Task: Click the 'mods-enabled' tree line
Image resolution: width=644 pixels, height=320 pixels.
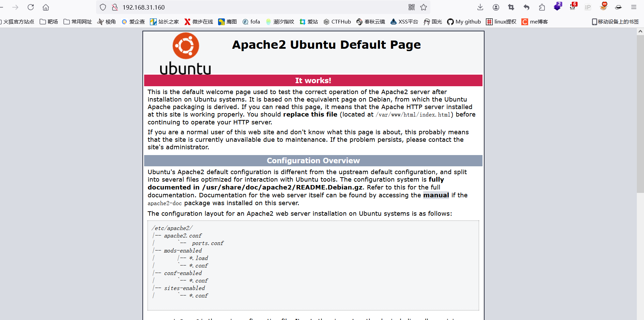Action: click(x=183, y=251)
